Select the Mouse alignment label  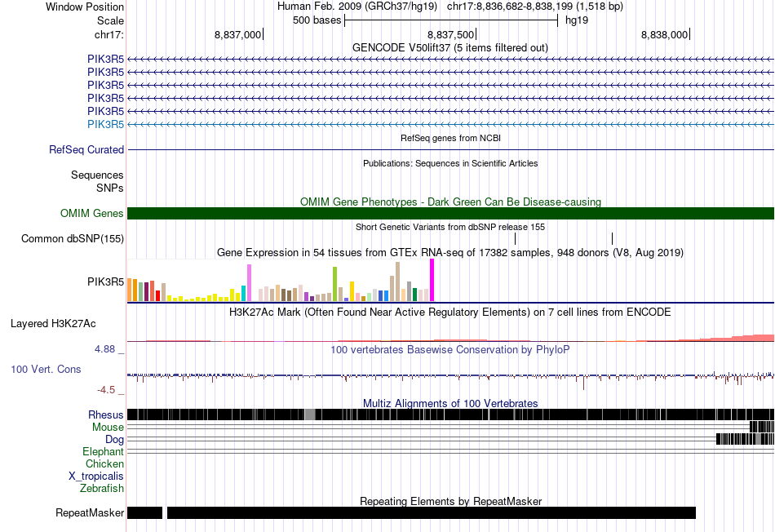[108, 428]
